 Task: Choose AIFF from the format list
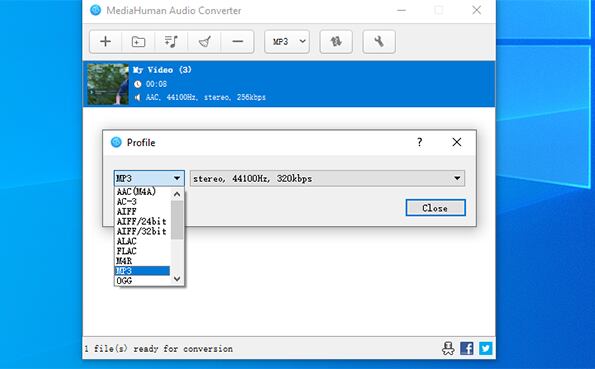click(x=142, y=211)
